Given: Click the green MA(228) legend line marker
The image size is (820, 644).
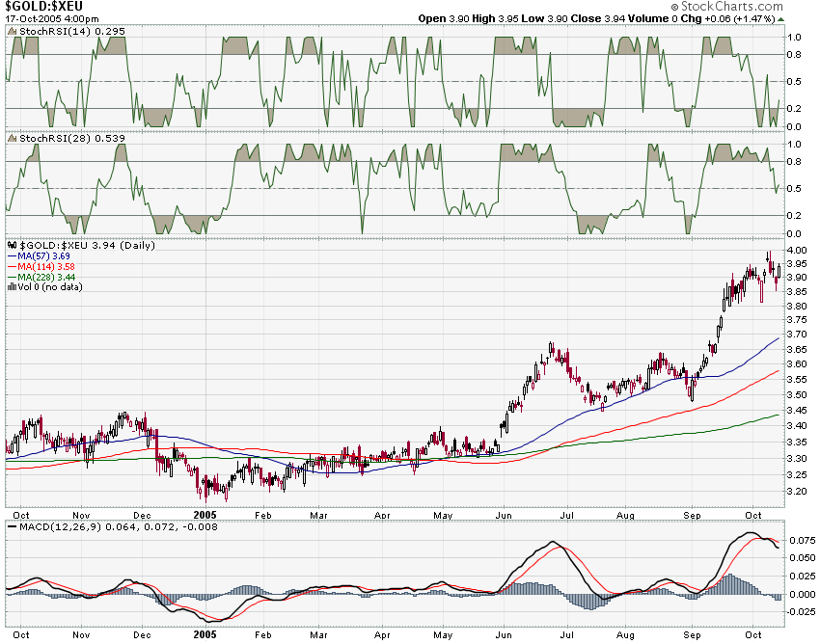Looking at the screenshot, I should 13,277.
